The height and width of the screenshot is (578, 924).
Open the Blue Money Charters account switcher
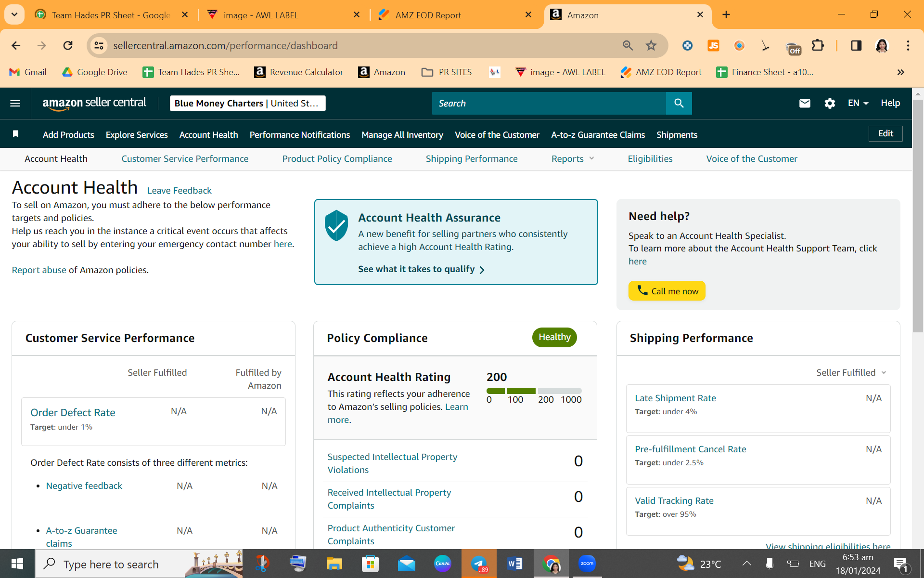pyautogui.click(x=247, y=103)
